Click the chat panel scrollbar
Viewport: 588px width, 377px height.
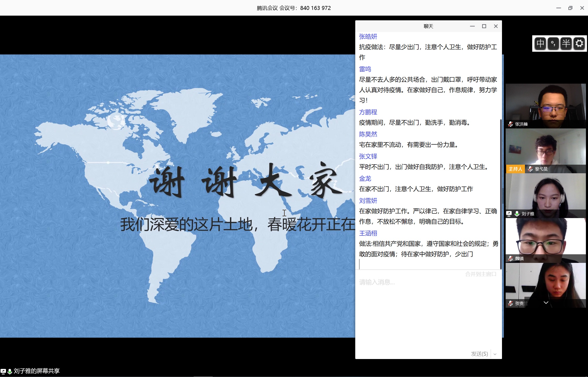501,193
